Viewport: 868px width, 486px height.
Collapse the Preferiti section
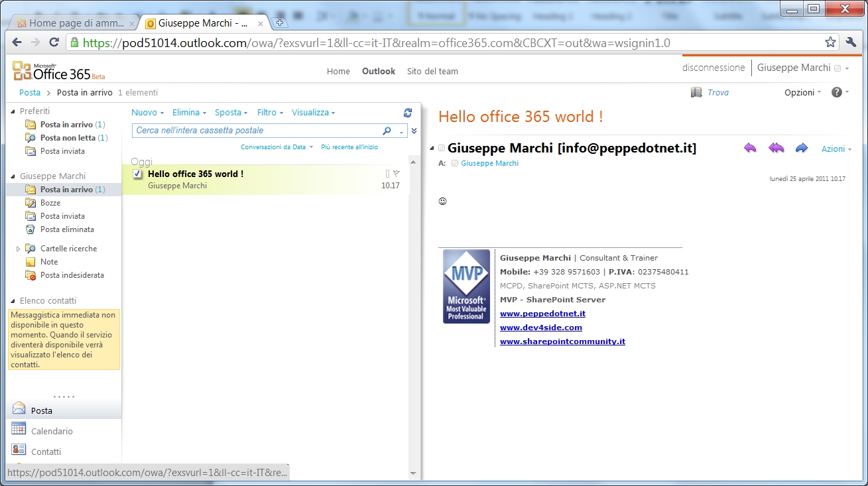[x=13, y=111]
